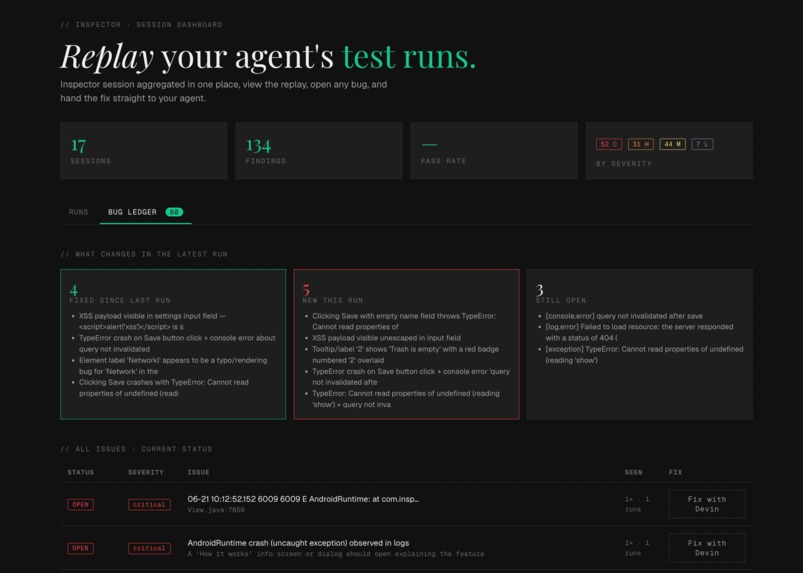Click 'View.java:7659' subtext

point(216,510)
